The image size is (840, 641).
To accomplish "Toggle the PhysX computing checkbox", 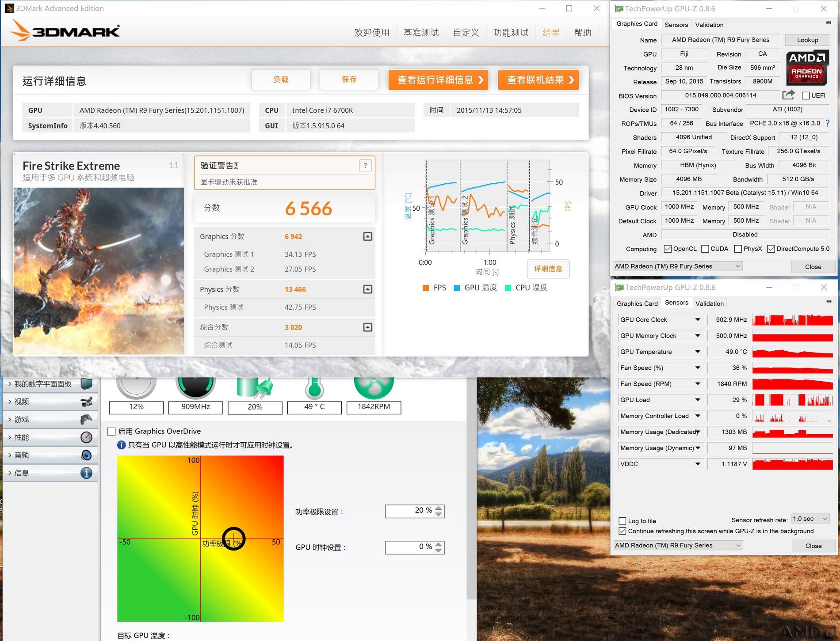I will 738,249.
